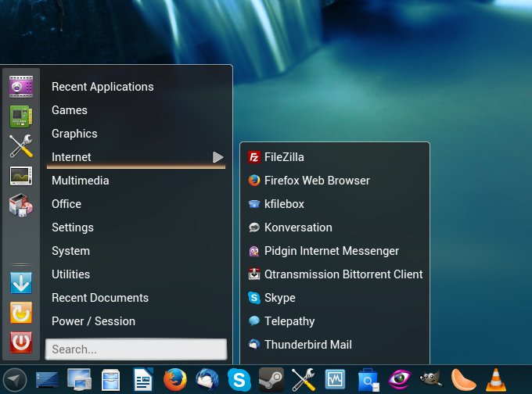This screenshot has height=394, width=532.
Task: Launch Clementine orange slice taskbar icon
Action: [x=463, y=380]
